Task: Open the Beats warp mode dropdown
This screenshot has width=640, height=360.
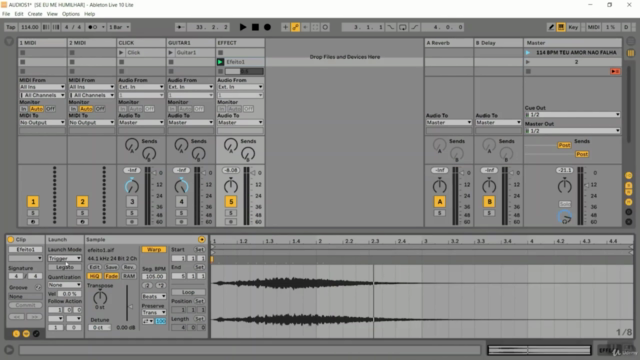Action: tap(154, 296)
